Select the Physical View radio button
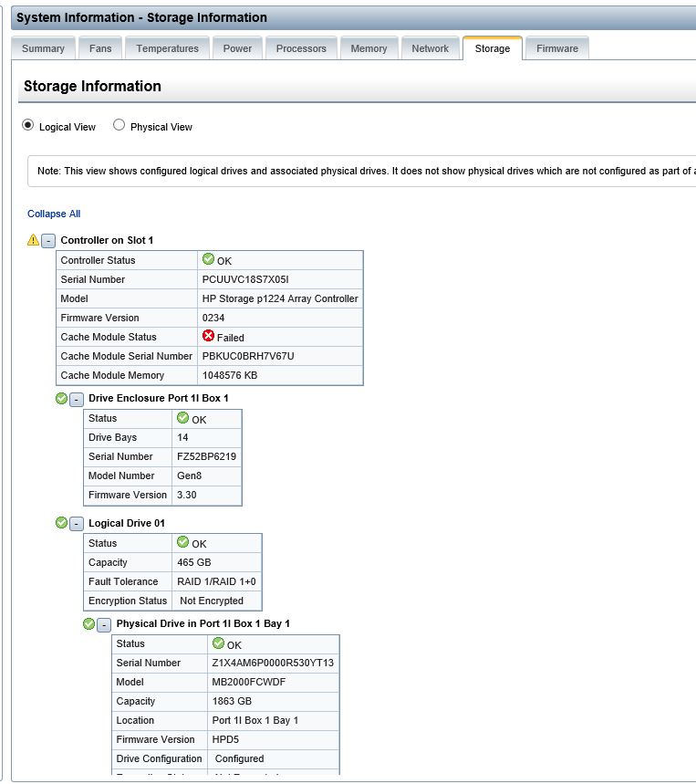The width and height of the screenshot is (696, 784). 119,126
